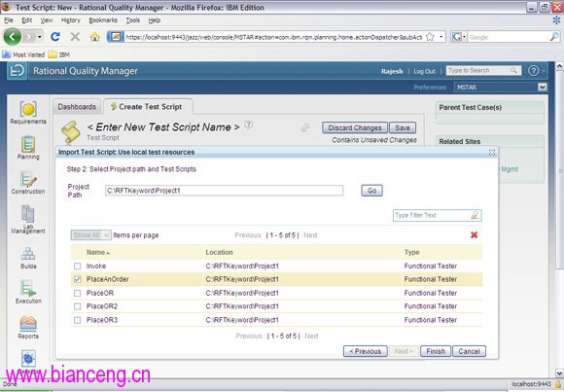
Task: Open the View menu
Action: point(47,20)
